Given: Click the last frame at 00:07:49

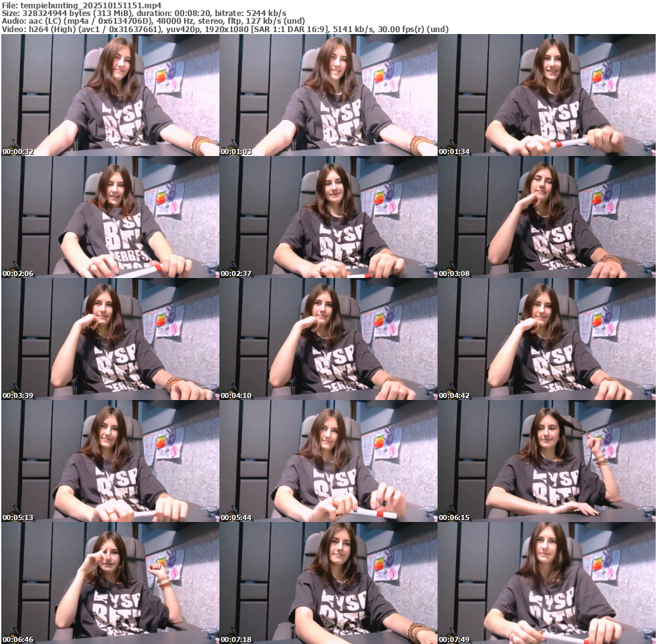Looking at the screenshot, I should click(x=547, y=582).
